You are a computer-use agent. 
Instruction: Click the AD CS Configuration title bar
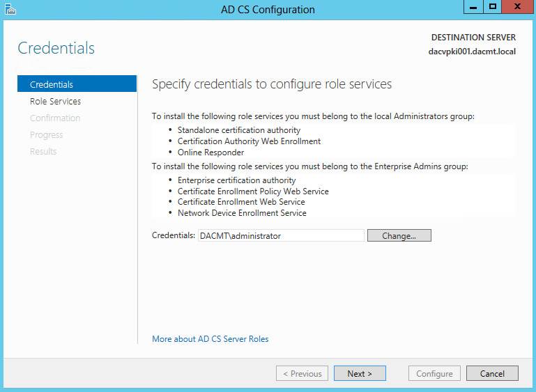268,10
